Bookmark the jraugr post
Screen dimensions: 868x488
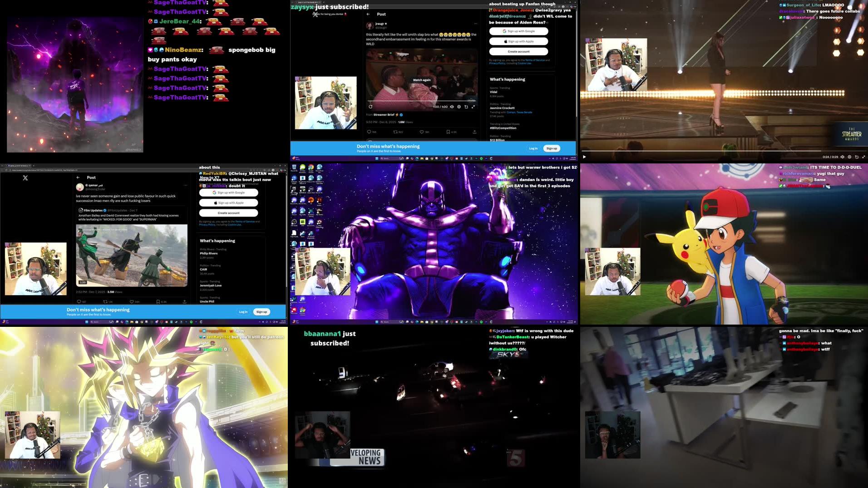tap(448, 132)
